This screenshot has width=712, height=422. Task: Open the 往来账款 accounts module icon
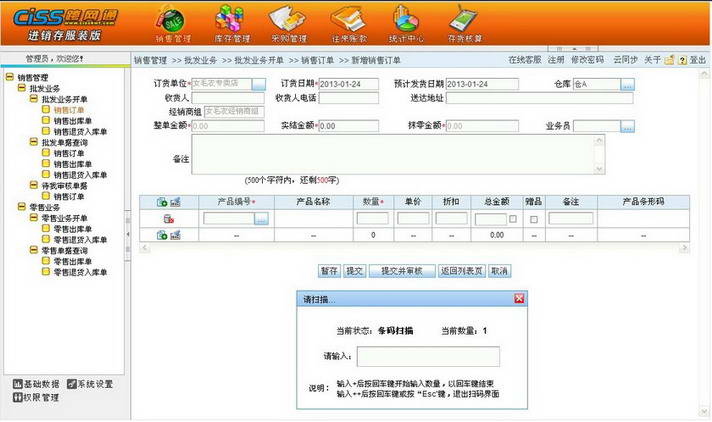(349, 24)
